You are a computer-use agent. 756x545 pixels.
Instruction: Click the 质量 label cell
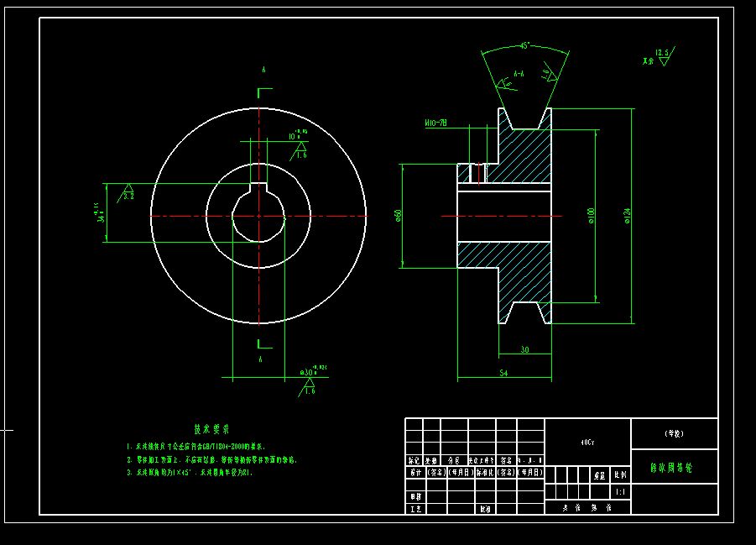600,475
